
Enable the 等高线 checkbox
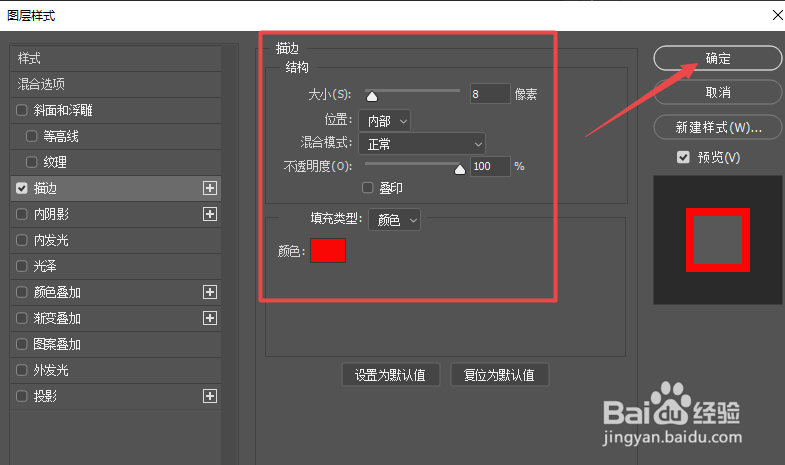pos(32,136)
